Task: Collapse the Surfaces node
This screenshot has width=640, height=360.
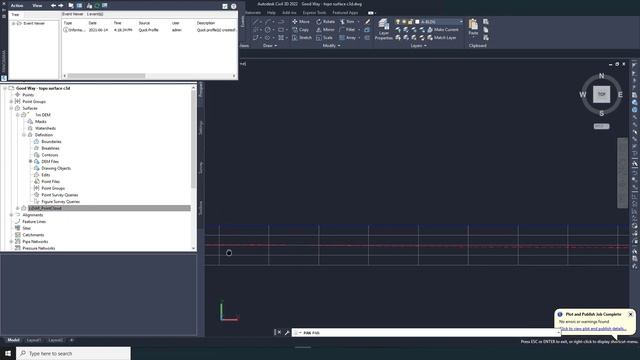Action: click(11, 108)
